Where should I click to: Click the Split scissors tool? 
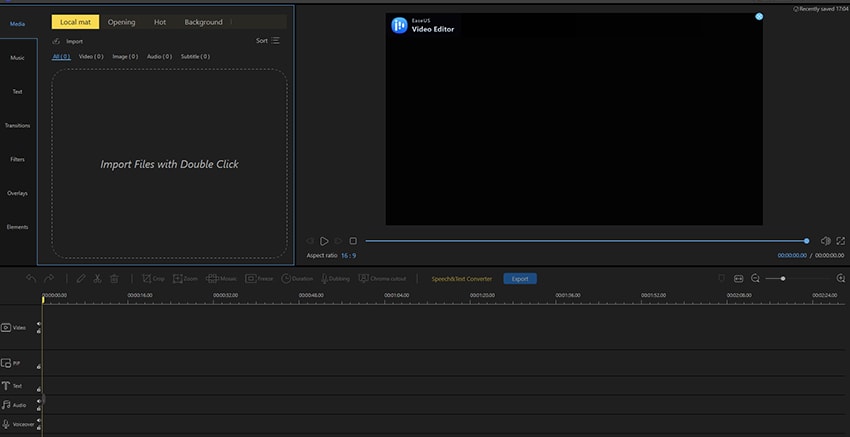[98, 279]
